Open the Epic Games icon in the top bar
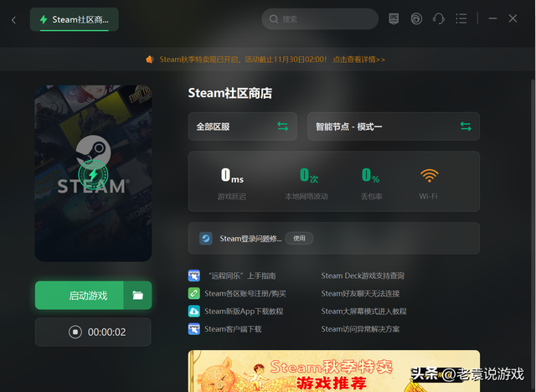 [x=394, y=18]
